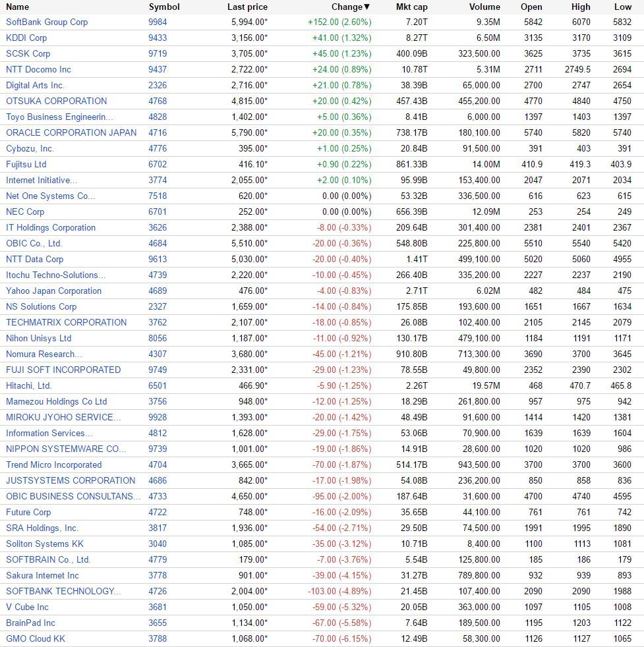This screenshot has height=647, width=644.
Task: Open SOFTBRAIN Co., Ltd. link
Action: [48, 560]
